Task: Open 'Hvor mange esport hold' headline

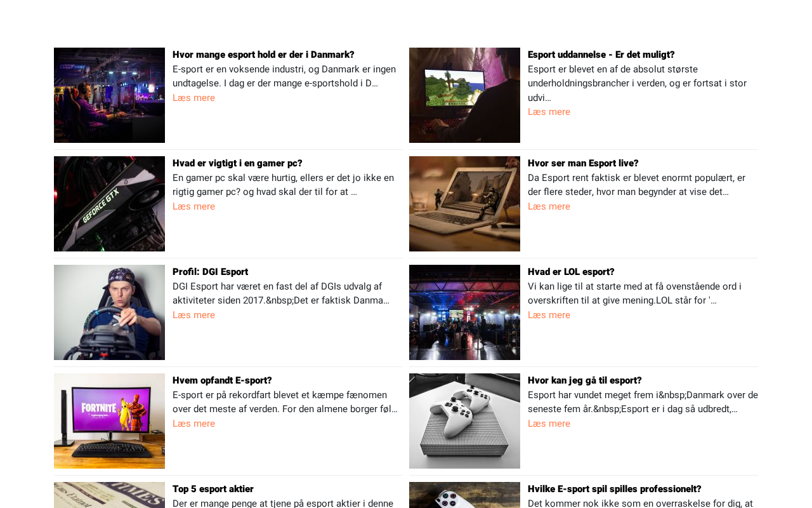Action: pos(263,55)
